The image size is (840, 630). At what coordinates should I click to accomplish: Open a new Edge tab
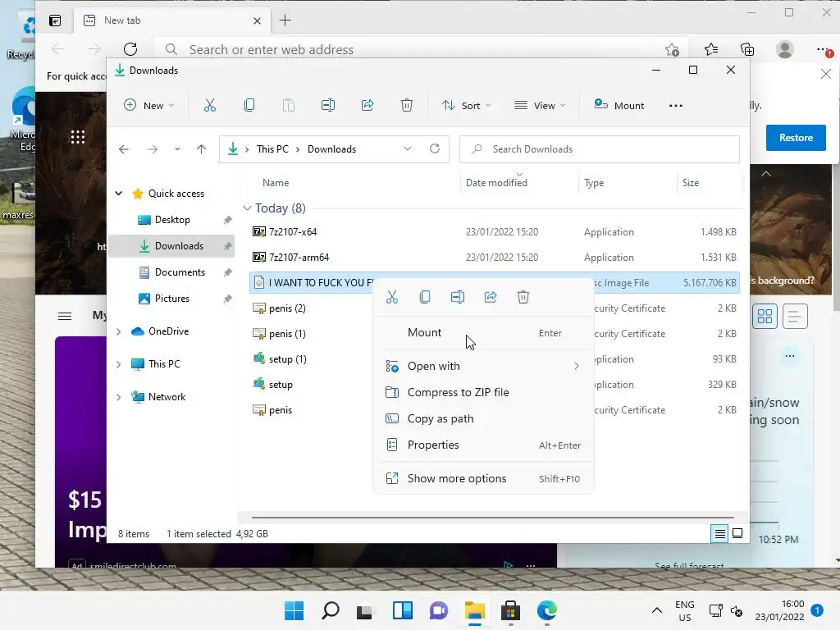click(285, 21)
